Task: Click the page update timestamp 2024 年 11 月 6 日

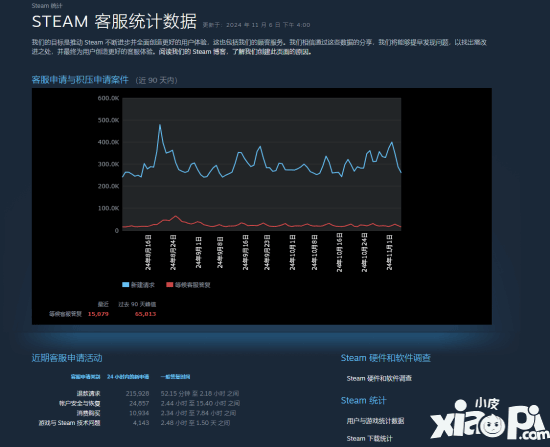Action: pos(256,25)
